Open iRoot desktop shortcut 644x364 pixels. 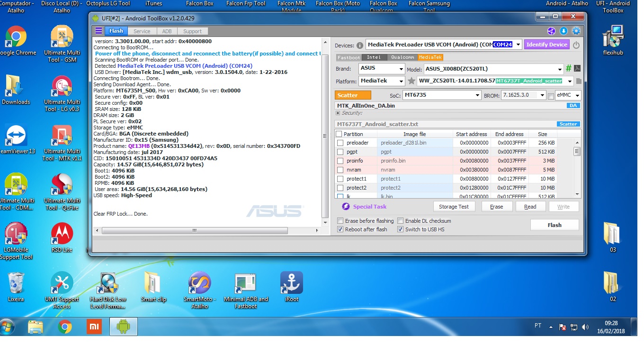click(292, 287)
